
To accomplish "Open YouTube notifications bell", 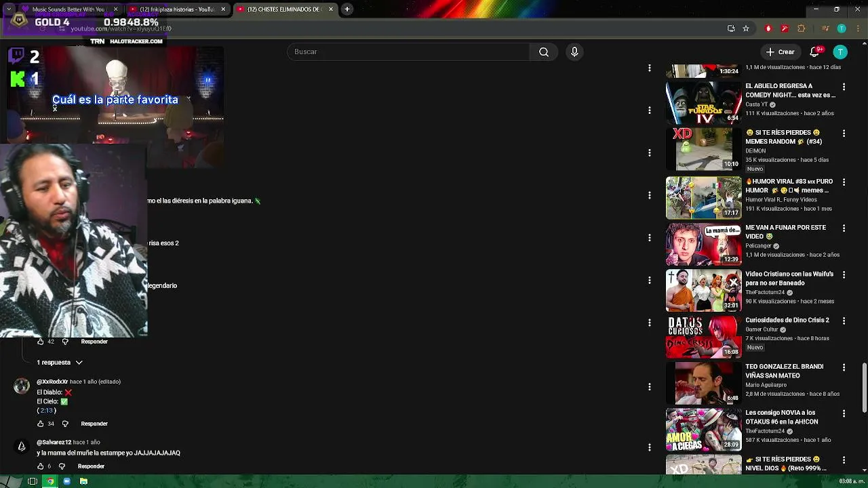I will 816,52.
